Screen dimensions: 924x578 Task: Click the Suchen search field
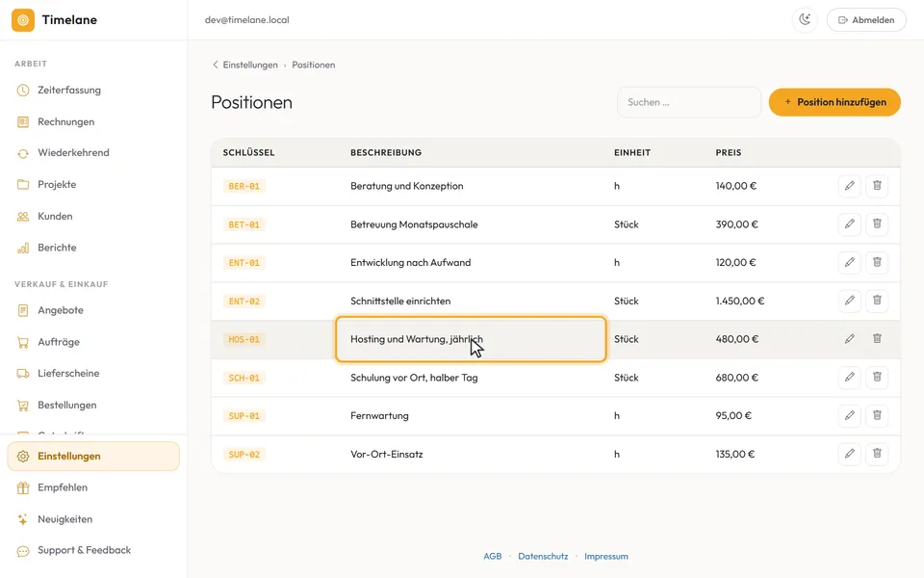pos(689,102)
